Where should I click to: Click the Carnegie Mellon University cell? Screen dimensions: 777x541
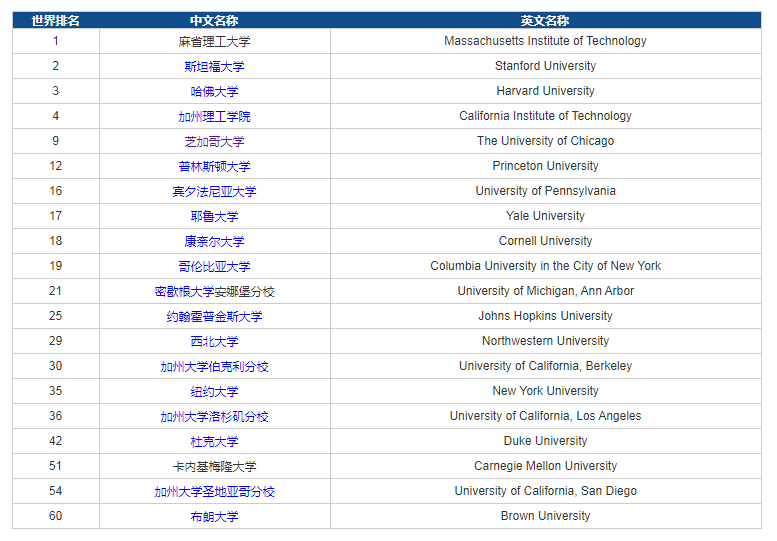(x=545, y=466)
